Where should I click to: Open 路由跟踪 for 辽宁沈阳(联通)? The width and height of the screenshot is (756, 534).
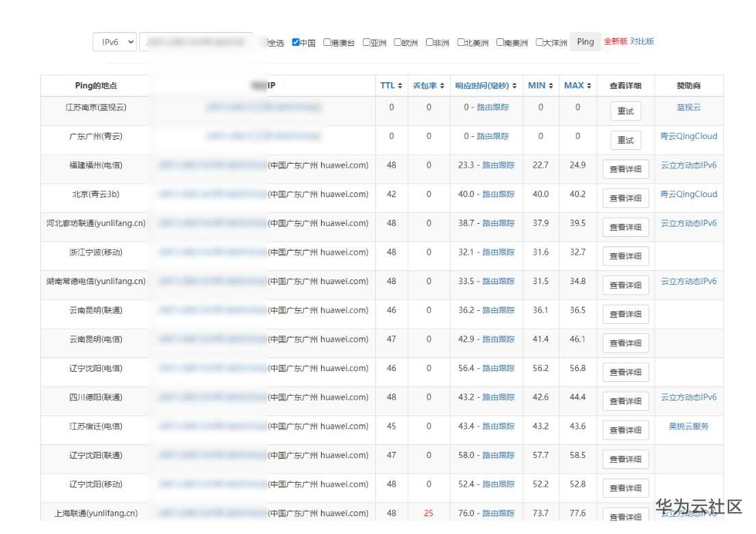tap(499, 455)
